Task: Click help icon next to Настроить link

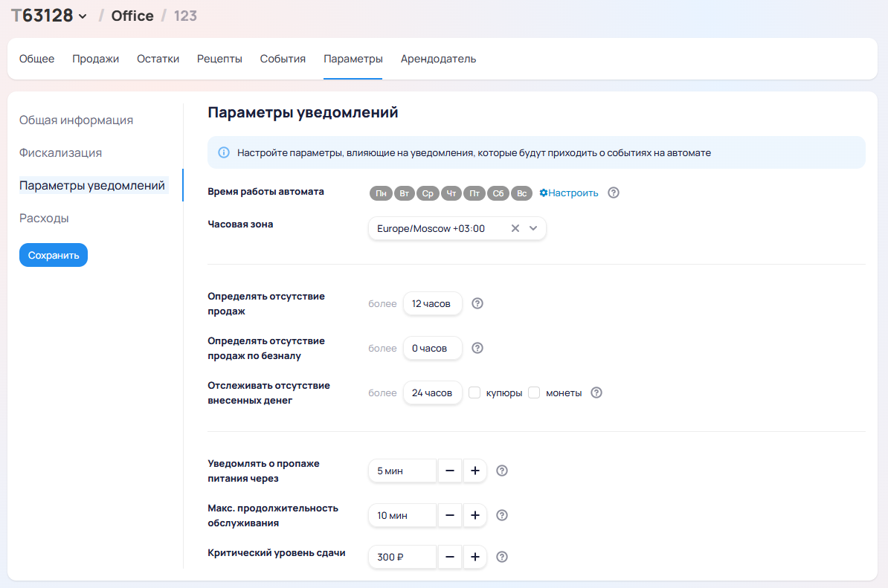Action: tap(614, 193)
